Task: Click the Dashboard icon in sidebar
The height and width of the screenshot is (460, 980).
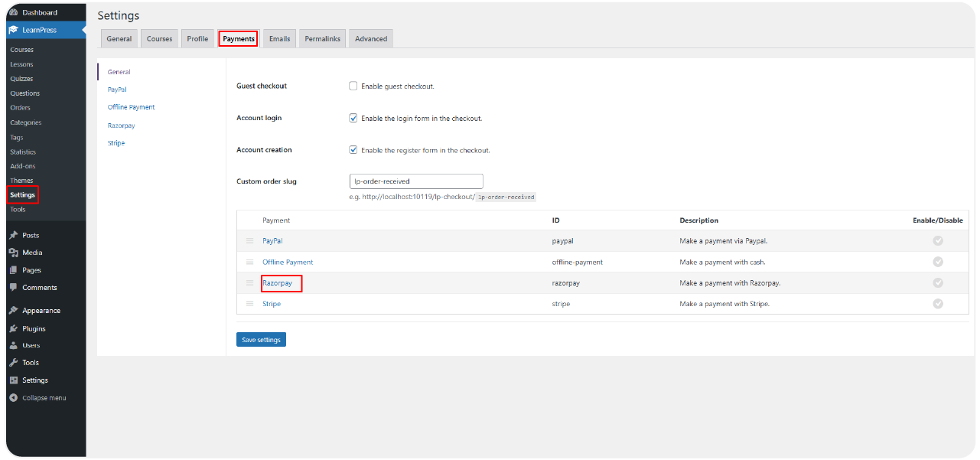Action: [x=14, y=12]
